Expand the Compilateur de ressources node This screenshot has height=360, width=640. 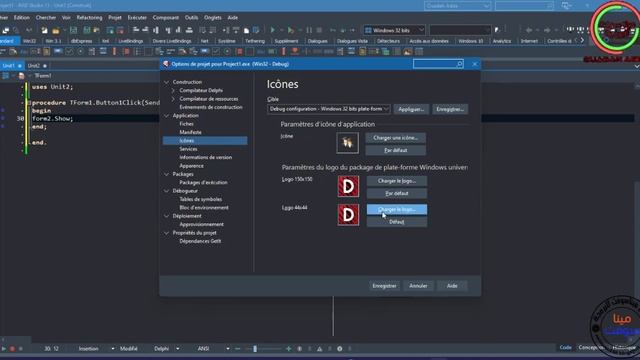click(x=173, y=99)
